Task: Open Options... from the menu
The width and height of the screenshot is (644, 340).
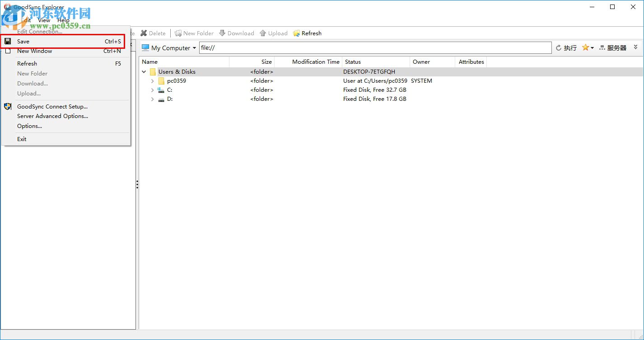Action: pyautogui.click(x=66, y=126)
